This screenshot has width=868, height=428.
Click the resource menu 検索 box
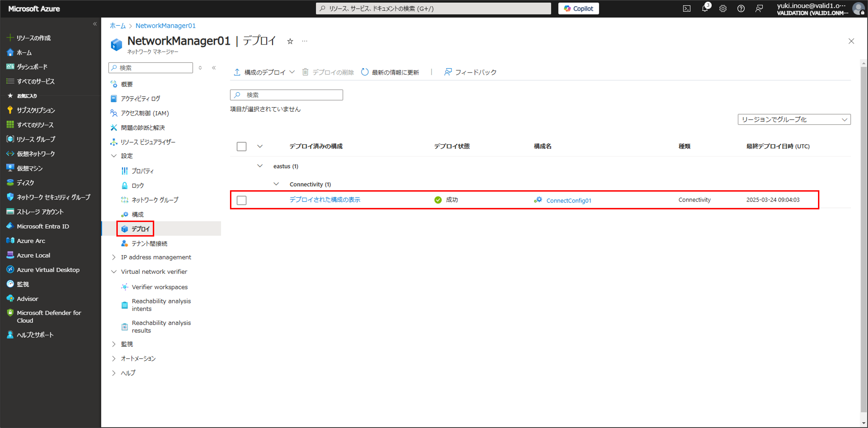151,68
